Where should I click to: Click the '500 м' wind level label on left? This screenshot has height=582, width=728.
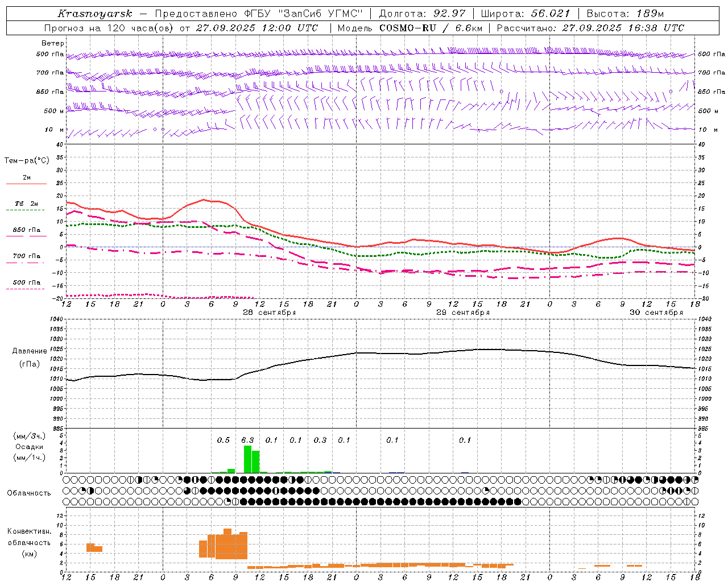pos(54,111)
